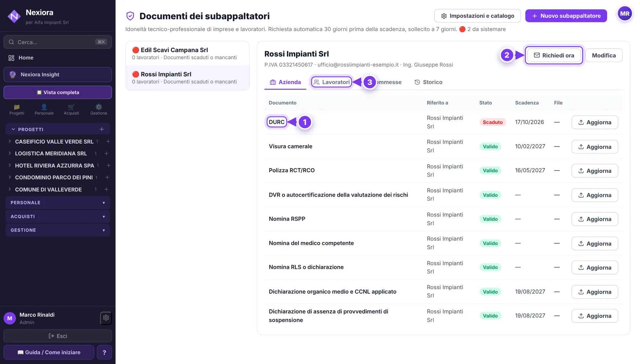Click plus icon next to HOTEL RIVIERA AZZURRA SPA

[108, 165]
